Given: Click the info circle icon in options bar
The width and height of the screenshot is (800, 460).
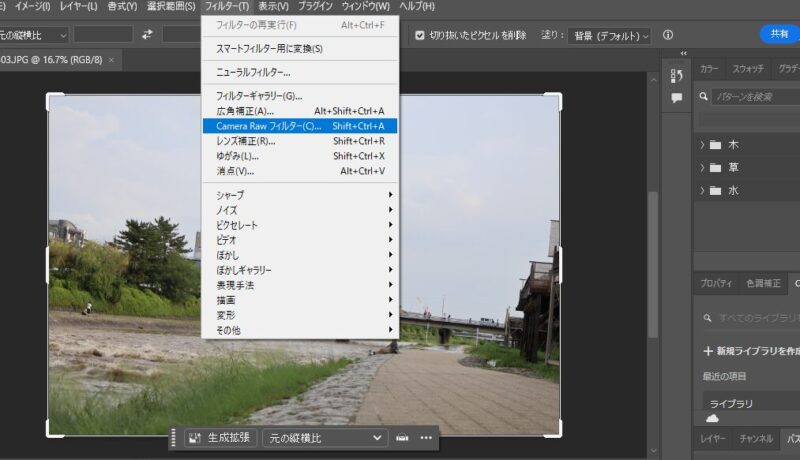Looking at the screenshot, I should (x=668, y=35).
